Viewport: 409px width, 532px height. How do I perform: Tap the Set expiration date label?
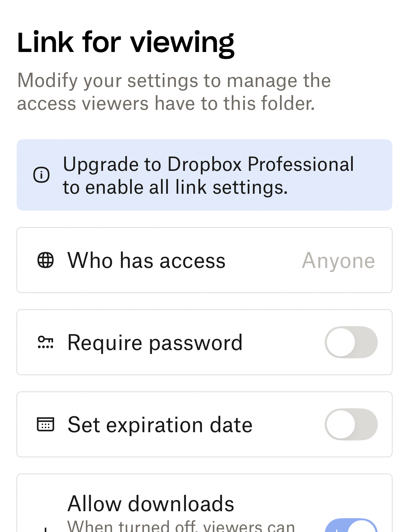(160, 425)
